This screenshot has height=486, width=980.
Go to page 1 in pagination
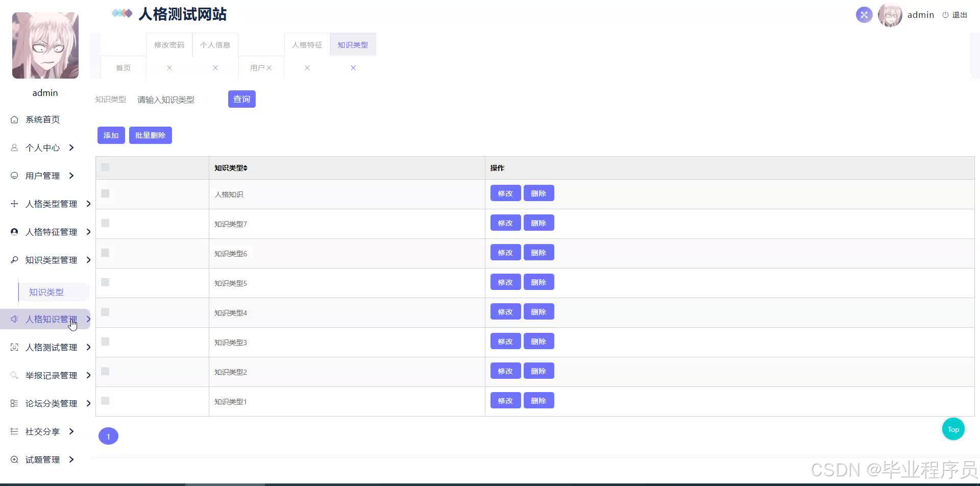pos(108,436)
